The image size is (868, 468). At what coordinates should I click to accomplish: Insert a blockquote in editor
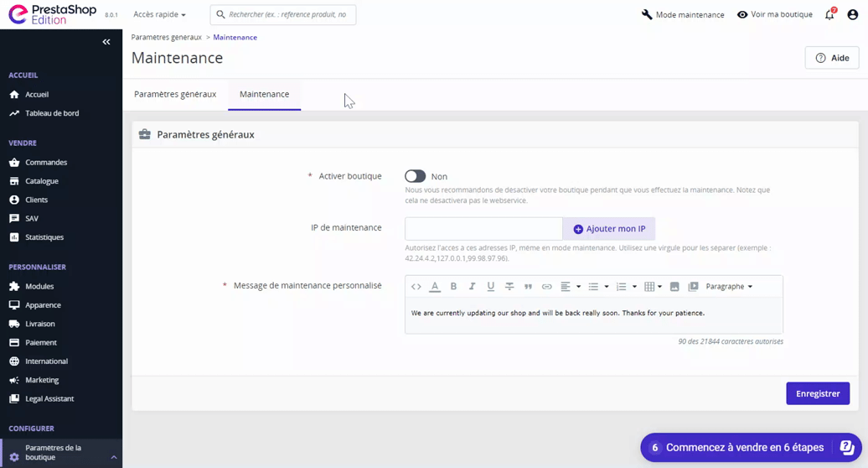(x=528, y=286)
